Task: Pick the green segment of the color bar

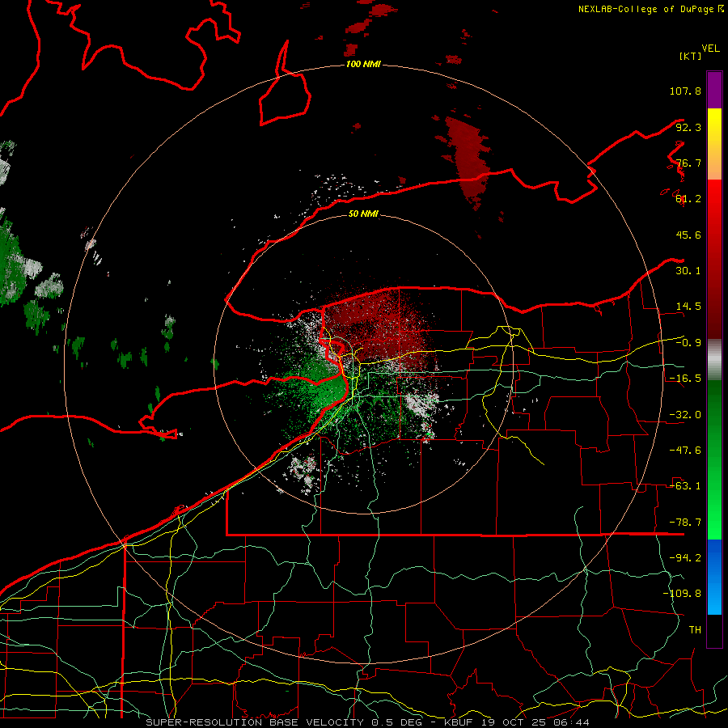Action: [714, 459]
